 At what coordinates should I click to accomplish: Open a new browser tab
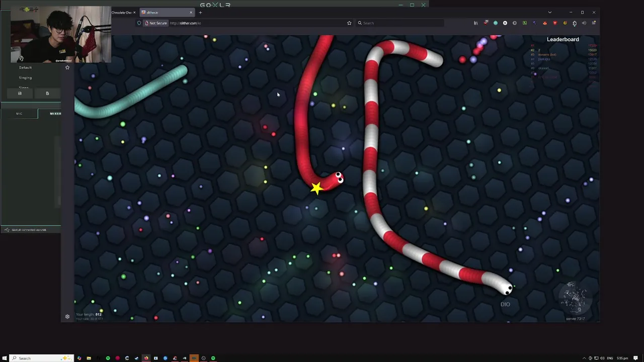(x=200, y=13)
